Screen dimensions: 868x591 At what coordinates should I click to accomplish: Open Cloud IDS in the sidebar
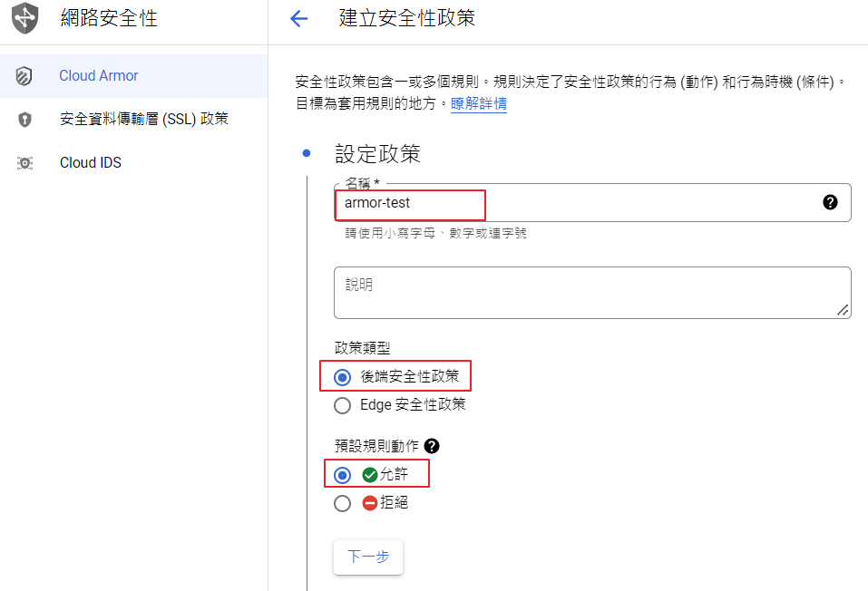[91, 163]
